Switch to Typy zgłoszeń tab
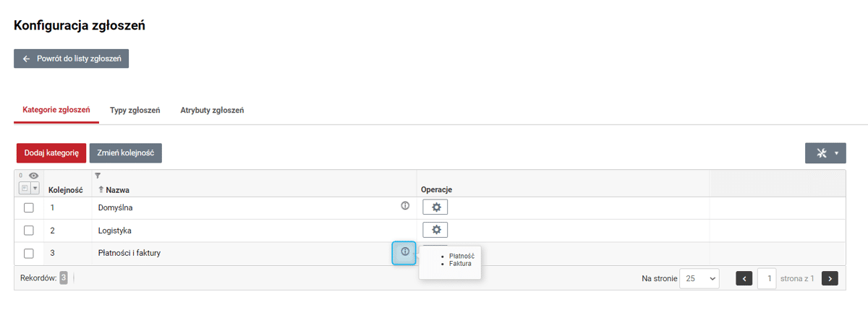The image size is (868, 318). 135,110
